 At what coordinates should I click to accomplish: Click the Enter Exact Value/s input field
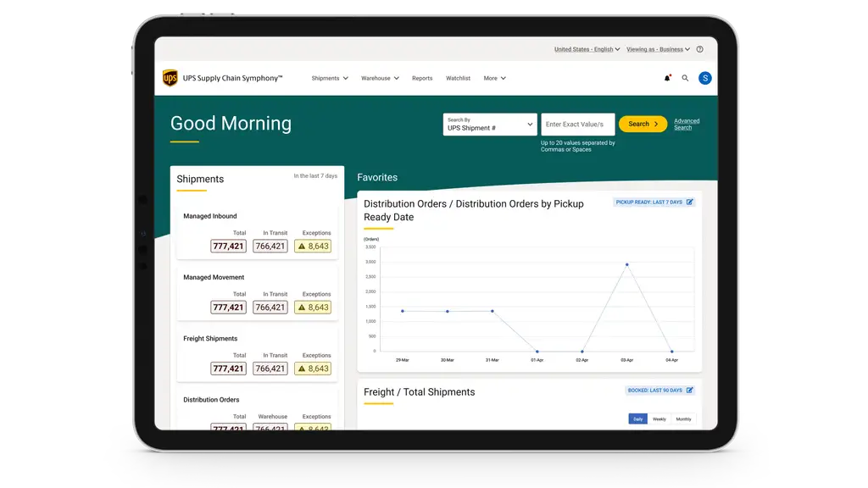tap(577, 125)
